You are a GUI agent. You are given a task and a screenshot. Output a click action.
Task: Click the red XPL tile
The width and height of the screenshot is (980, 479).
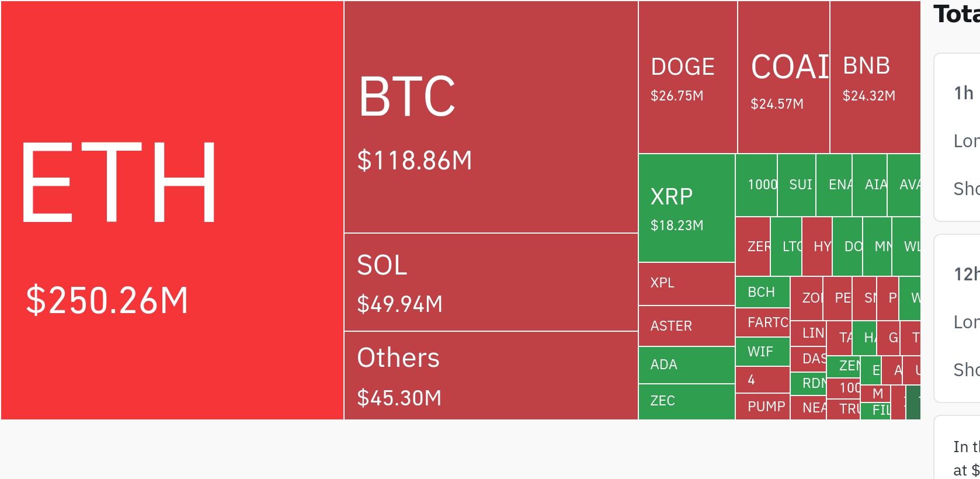686,284
